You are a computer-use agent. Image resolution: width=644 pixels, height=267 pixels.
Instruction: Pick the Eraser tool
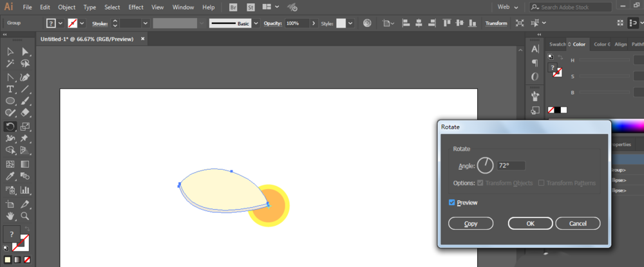click(x=25, y=113)
